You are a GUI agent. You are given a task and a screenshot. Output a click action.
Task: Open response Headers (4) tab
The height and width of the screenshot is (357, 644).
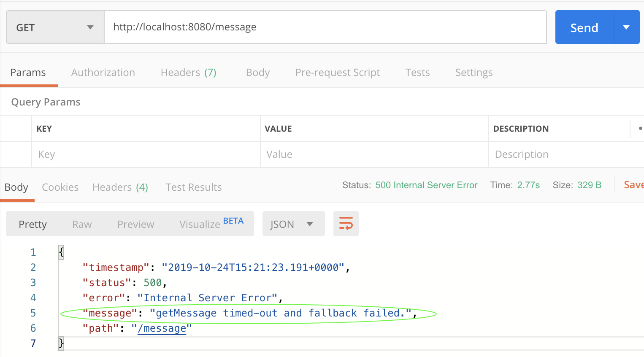[x=120, y=187]
